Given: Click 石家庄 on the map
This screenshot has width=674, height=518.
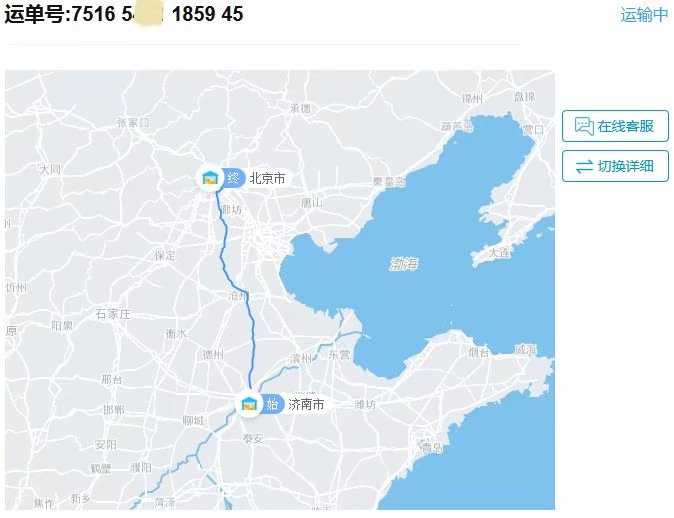Looking at the screenshot, I should tap(113, 314).
